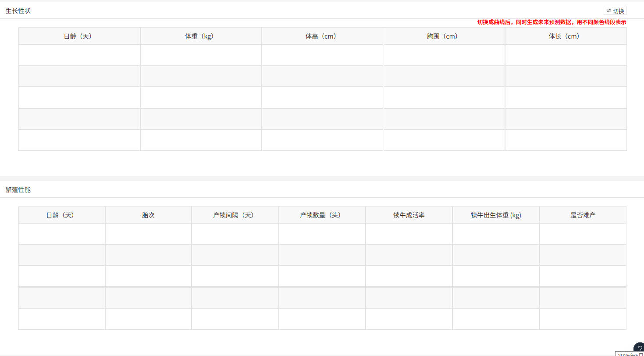Screen dimensions: 644x356
Task: Click the 是否难产 column header
Action: (x=583, y=215)
